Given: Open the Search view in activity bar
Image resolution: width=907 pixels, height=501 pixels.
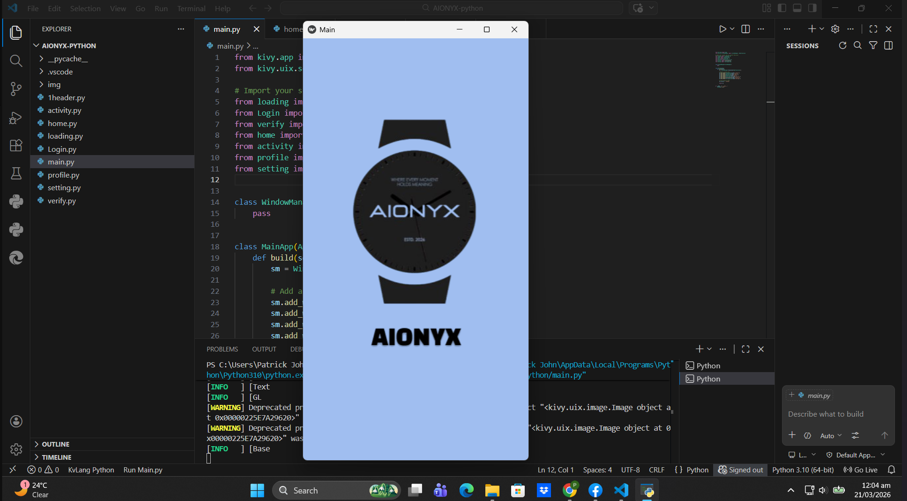Looking at the screenshot, I should (x=16, y=61).
